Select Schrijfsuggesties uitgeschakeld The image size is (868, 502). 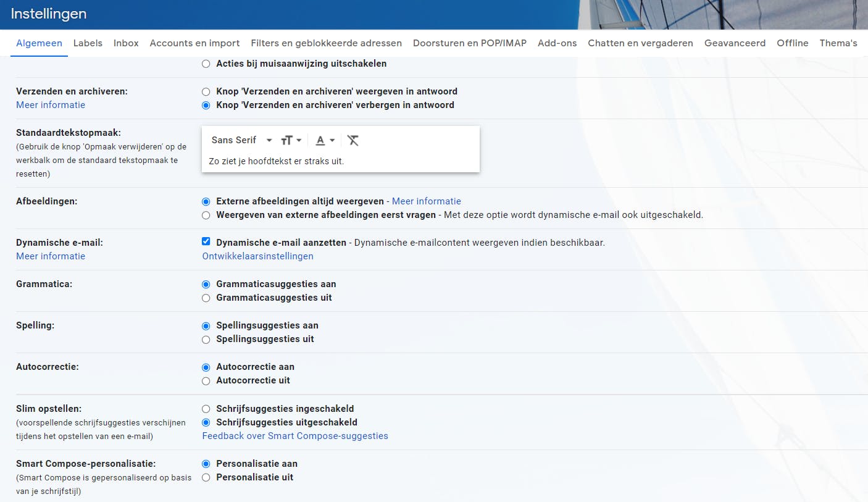[206, 422]
